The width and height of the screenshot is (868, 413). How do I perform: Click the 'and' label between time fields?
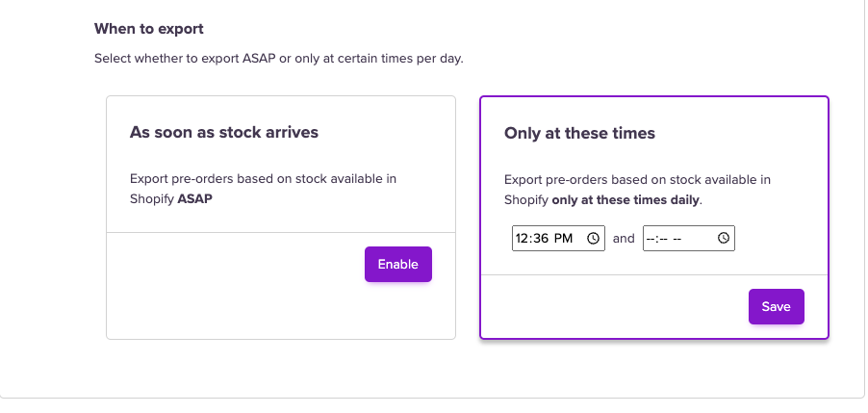coord(624,238)
